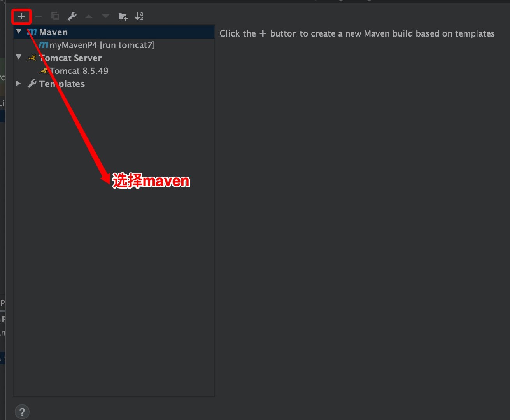Create new folder with folder-plus icon

pos(123,16)
